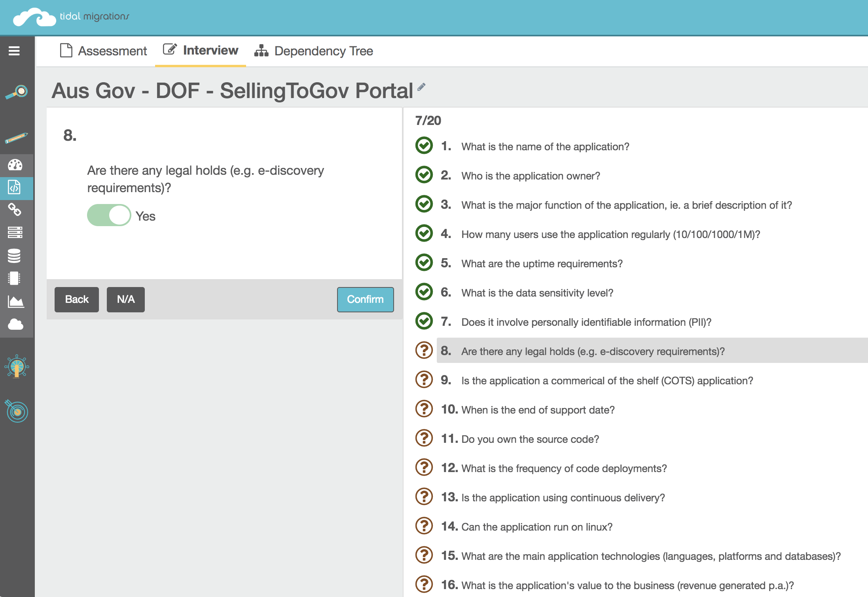Confirm the answer to question 8

tap(366, 300)
